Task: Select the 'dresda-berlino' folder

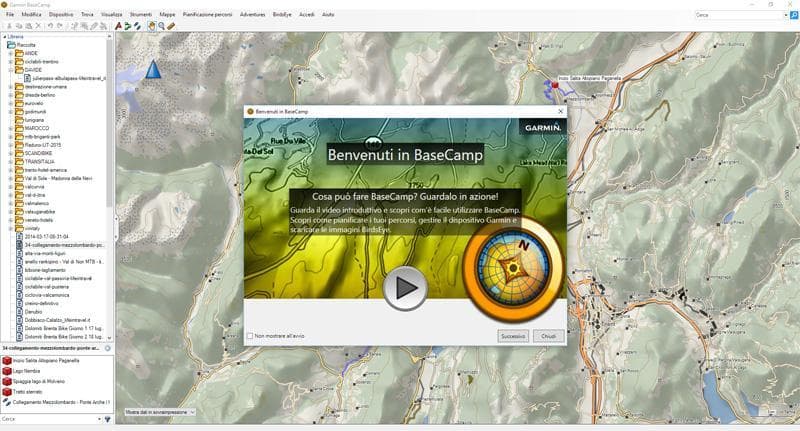Action: click(x=40, y=95)
